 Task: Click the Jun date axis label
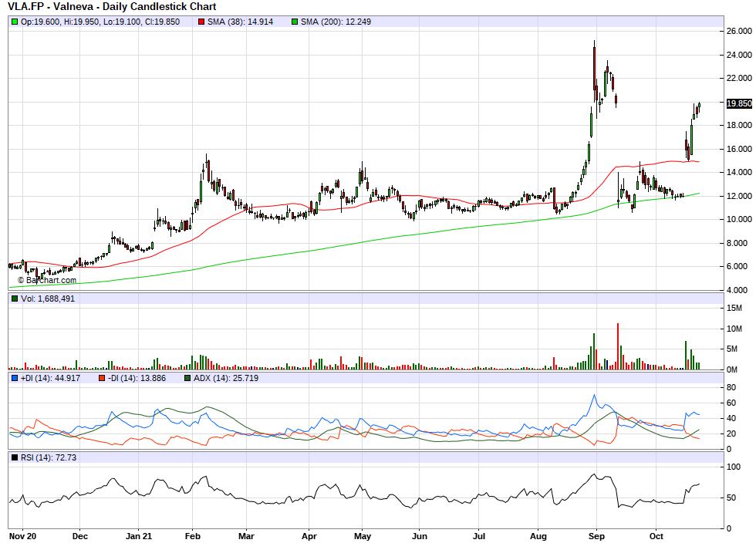(x=420, y=536)
